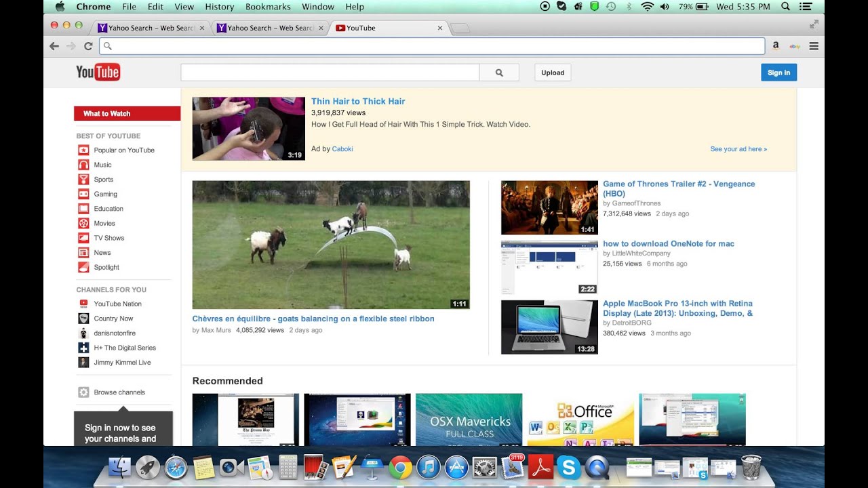
Task: Open the volume menu bar control
Action: point(665,7)
